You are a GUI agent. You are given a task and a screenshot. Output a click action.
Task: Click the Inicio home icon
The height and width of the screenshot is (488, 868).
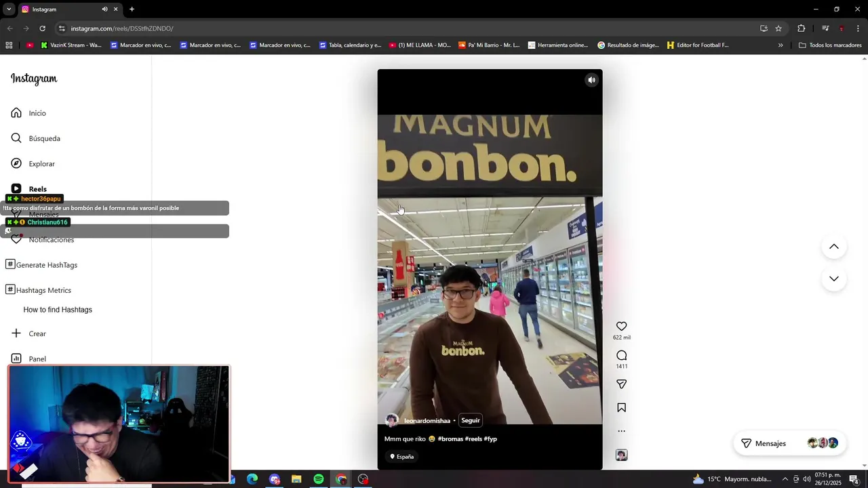(x=16, y=113)
